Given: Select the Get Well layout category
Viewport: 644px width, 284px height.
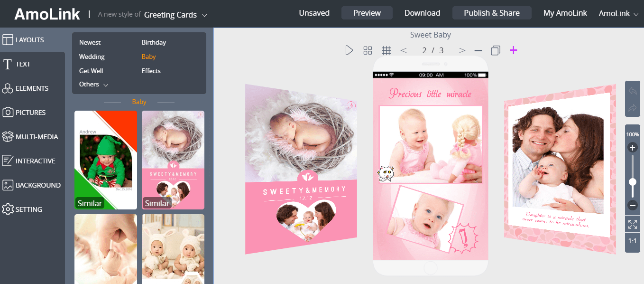Looking at the screenshot, I should click(x=91, y=71).
